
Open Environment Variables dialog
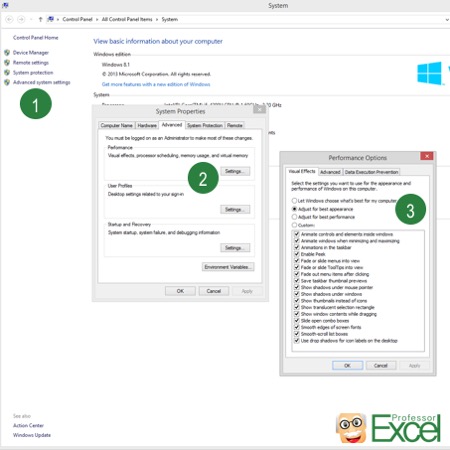coord(228,267)
